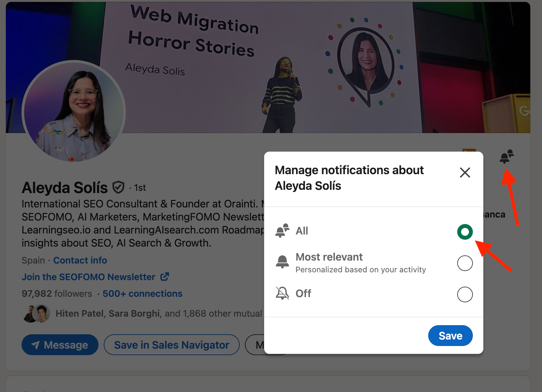Click the Save button in dialog
The width and height of the screenshot is (542, 392).
(450, 336)
